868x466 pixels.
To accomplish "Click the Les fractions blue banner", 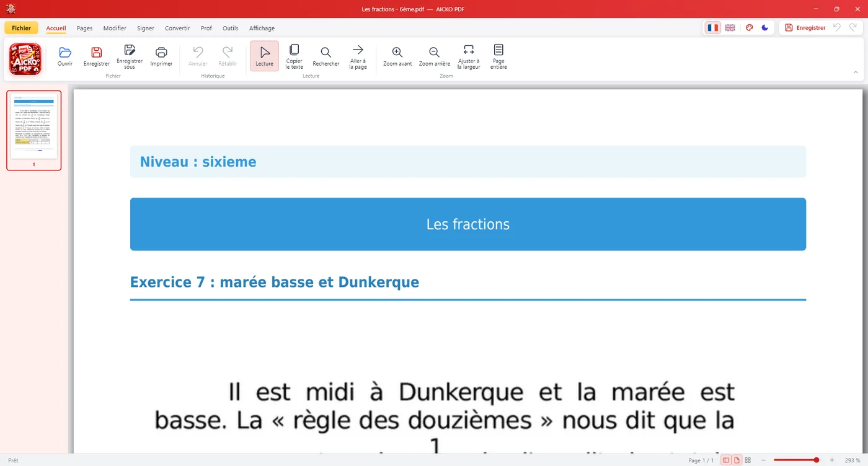I will click(468, 224).
